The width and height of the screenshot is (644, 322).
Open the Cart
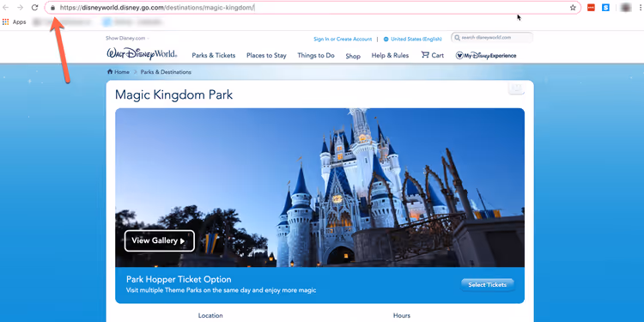433,55
